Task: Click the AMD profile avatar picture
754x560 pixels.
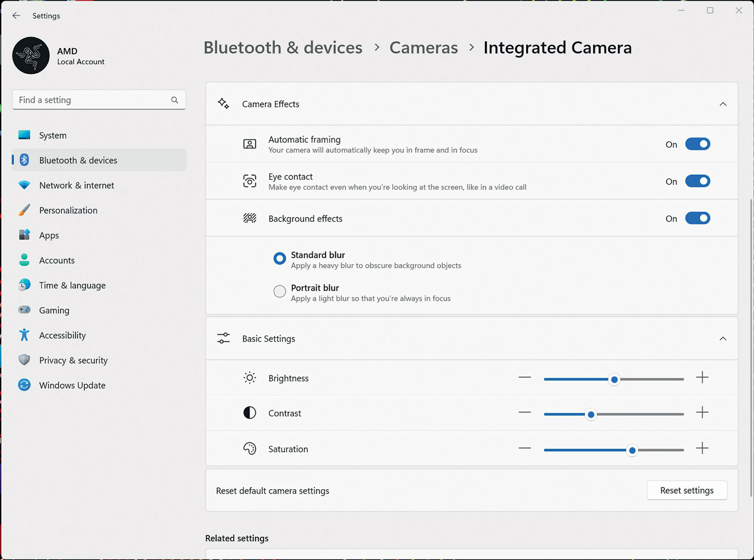Action: [x=31, y=56]
